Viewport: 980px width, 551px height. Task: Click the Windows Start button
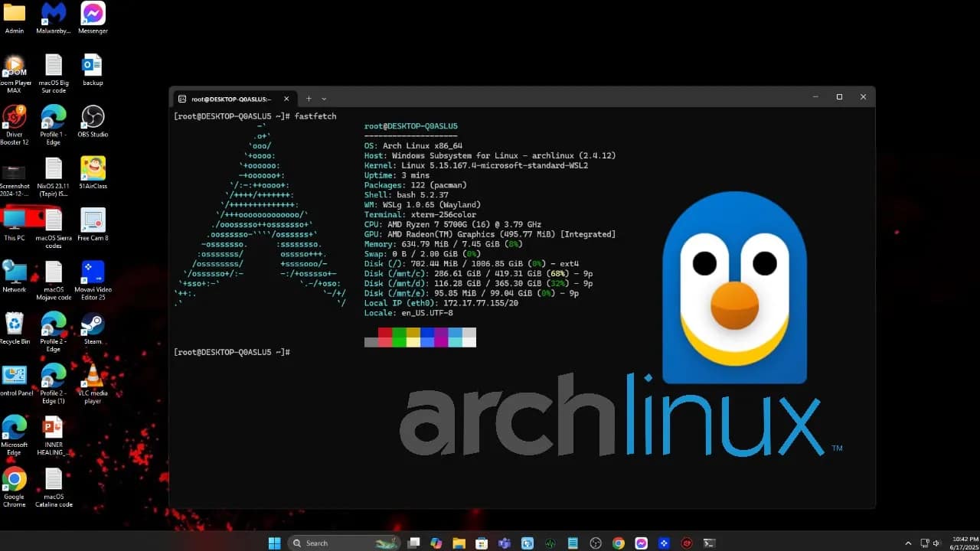click(x=274, y=543)
